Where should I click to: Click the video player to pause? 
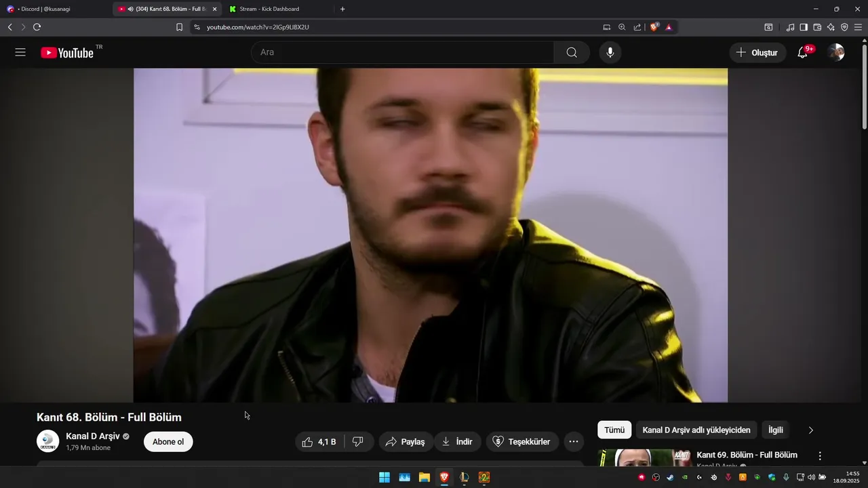click(431, 235)
